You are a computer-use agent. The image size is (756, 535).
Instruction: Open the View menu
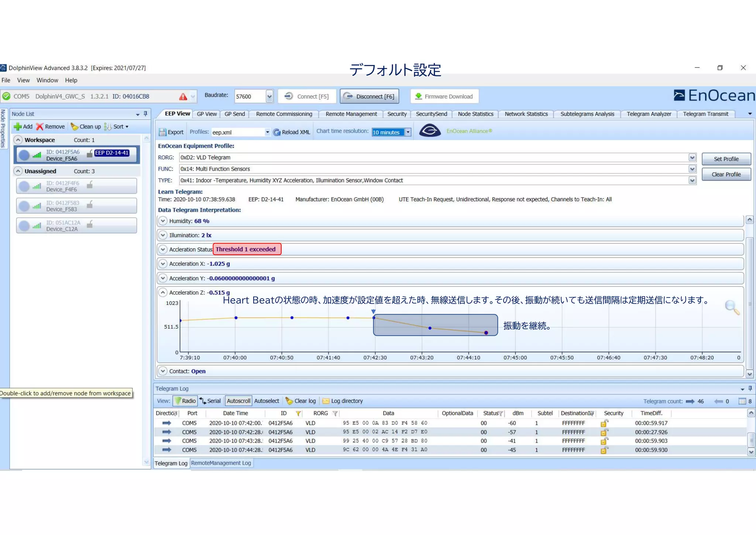pyautogui.click(x=23, y=80)
